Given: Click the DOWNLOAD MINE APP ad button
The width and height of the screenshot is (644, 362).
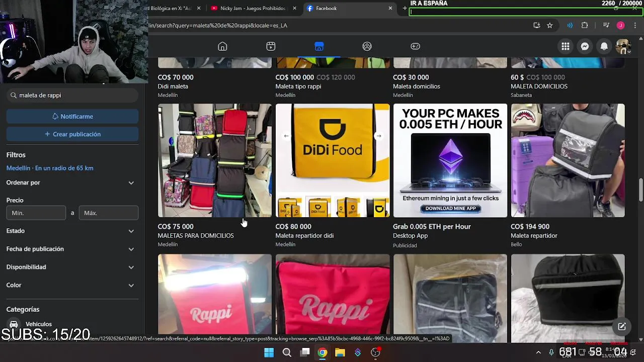Looking at the screenshot, I should point(450,208).
